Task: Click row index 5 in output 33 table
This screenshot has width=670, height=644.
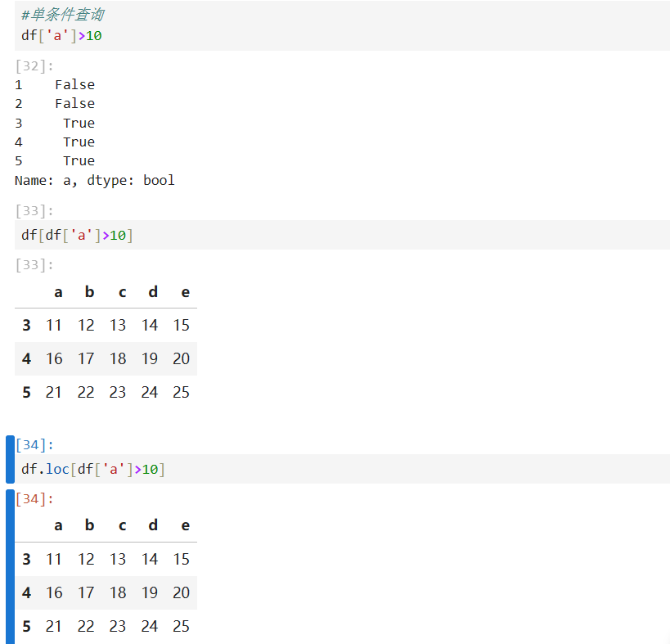Action: click(26, 392)
